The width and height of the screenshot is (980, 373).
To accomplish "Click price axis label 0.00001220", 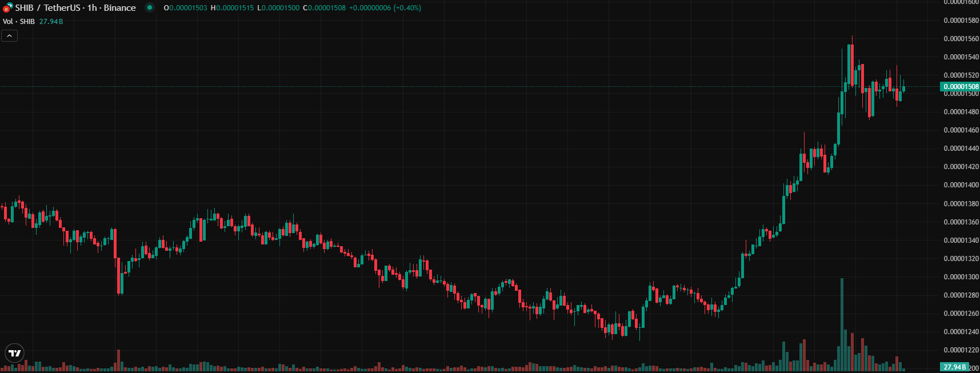I will pos(961,350).
